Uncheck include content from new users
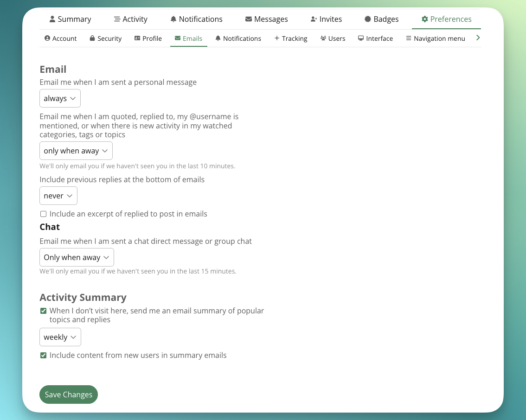The height and width of the screenshot is (420, 526). 43,355
